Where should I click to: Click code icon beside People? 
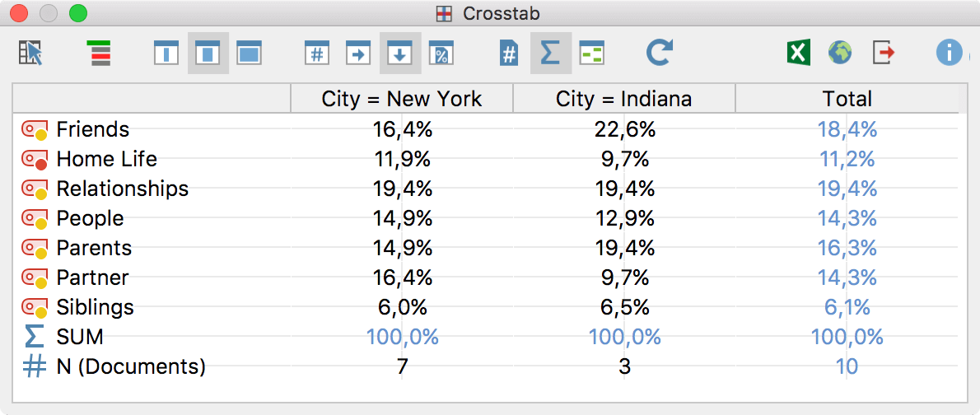coord(35,219)
